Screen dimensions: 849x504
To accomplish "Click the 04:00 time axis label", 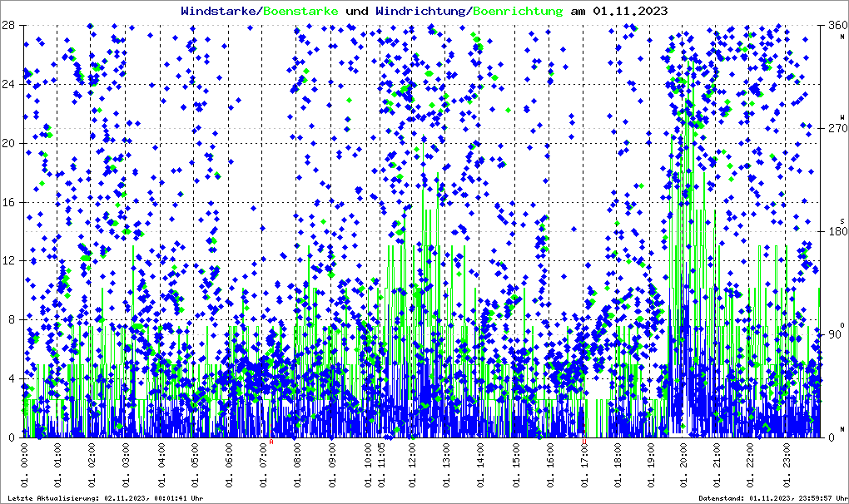I will coord(161,465).
